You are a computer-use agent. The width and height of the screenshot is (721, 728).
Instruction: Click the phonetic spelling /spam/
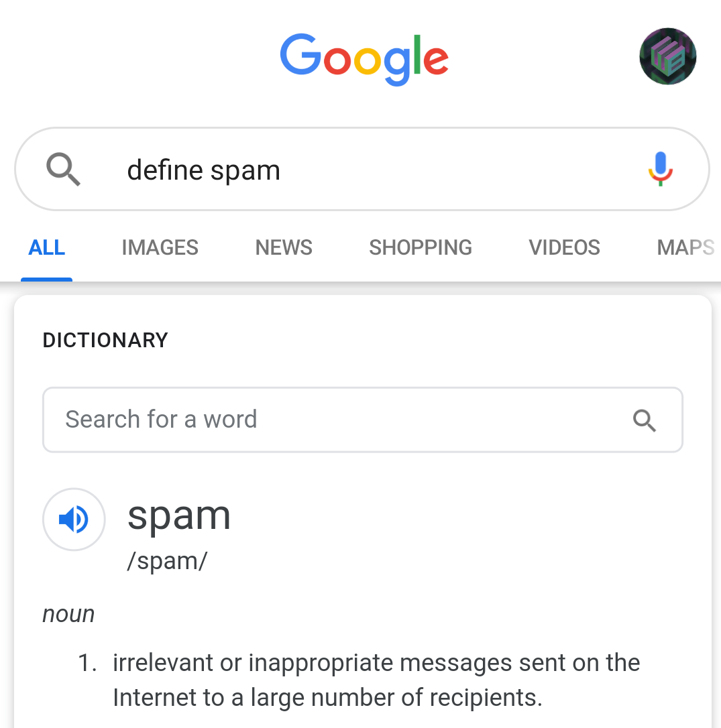(167, 561)
